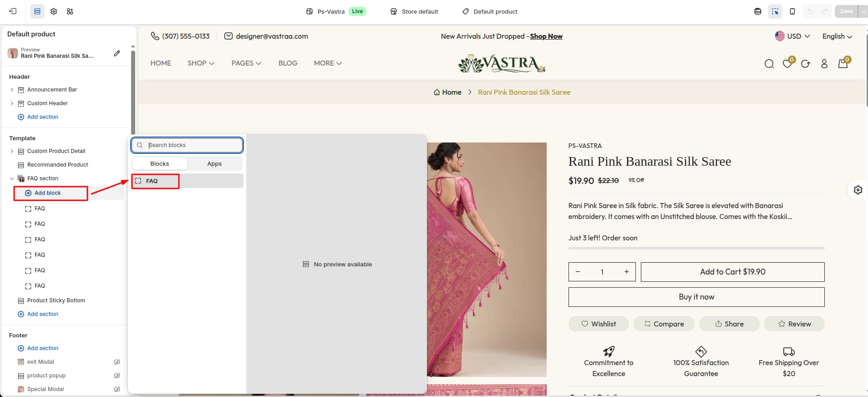This screenshot has height=397, width=868.
Task: Click the Undo arrow icon
Action: tap(810, 11)
